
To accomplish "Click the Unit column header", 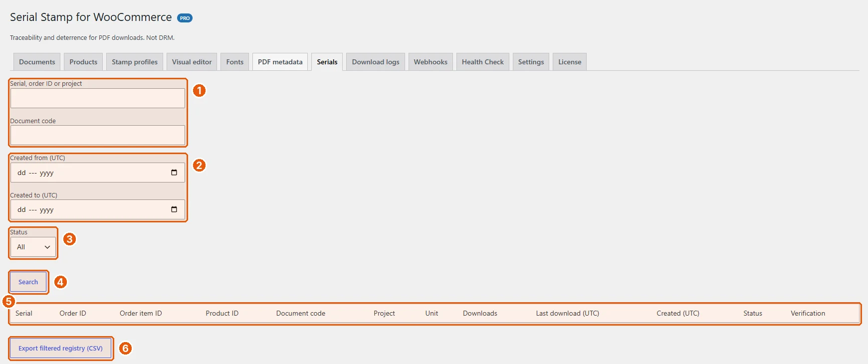I will [x=432, y=313].
